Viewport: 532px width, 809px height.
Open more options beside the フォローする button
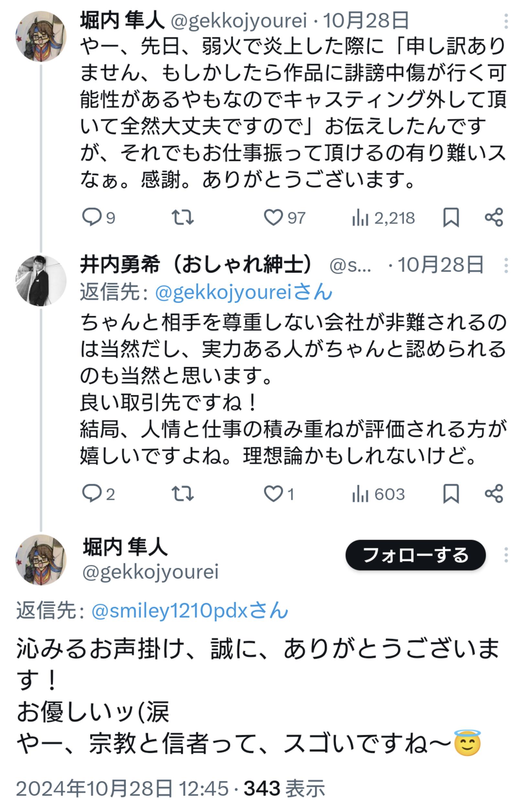point(506,555)
